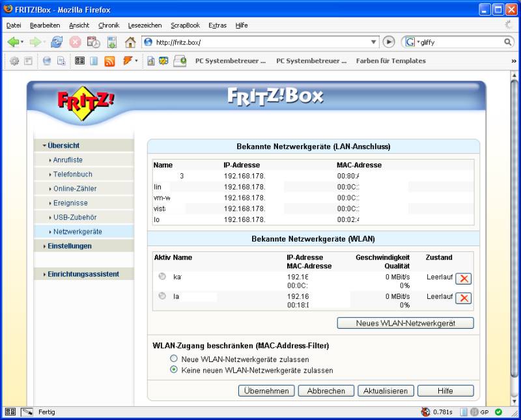Click the grid icon in the status bar
The height and width of the screenshot is (420, 521).
[10, 412]
